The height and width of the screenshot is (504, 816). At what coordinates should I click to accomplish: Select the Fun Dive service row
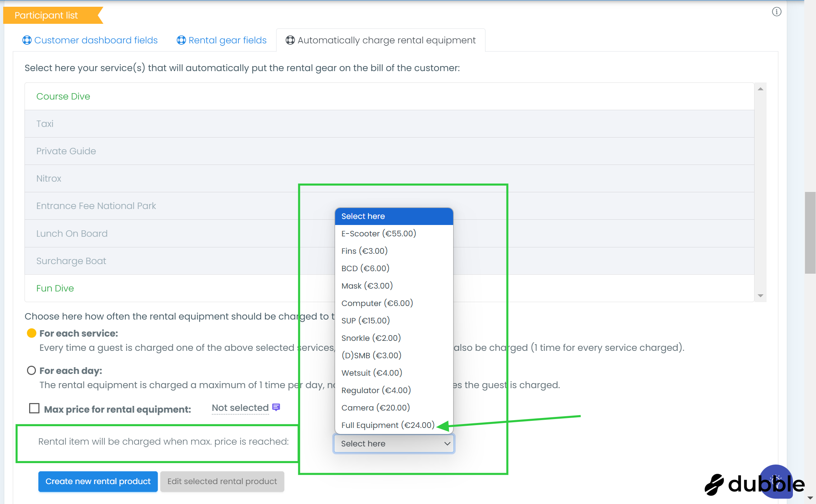pos(55,288)
